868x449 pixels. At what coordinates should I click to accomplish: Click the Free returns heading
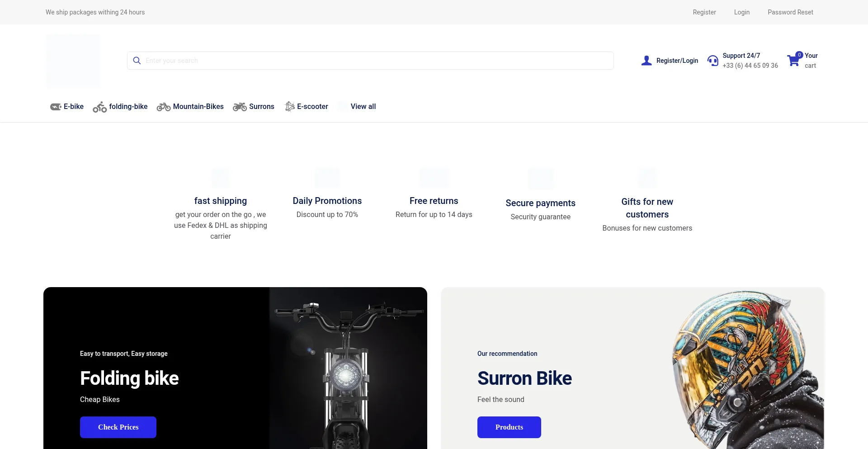click(x=434, y=201)
